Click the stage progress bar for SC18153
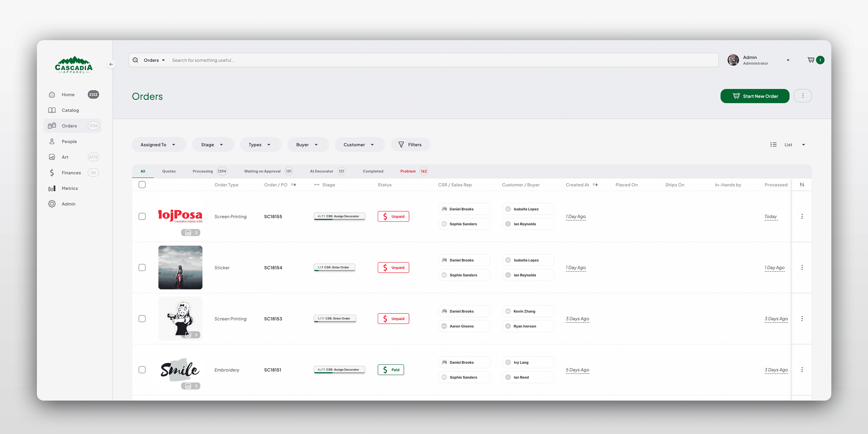 tap(335, 318)
